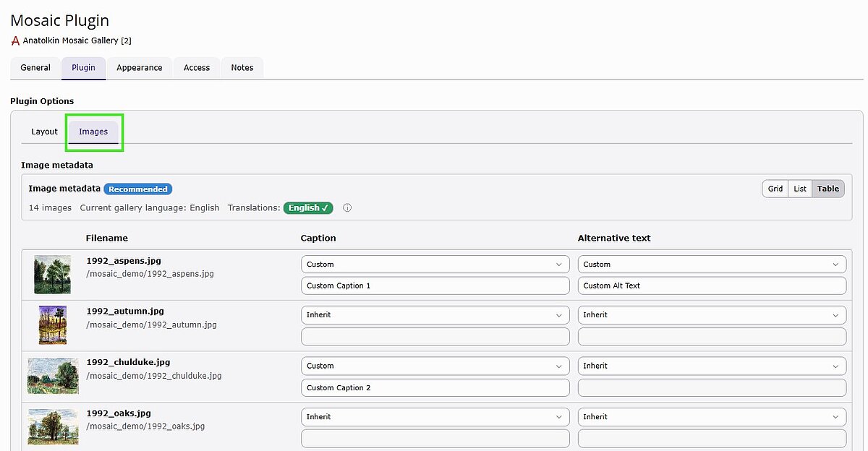
Task: Open the Notes tab
Action: coord(242,68)
